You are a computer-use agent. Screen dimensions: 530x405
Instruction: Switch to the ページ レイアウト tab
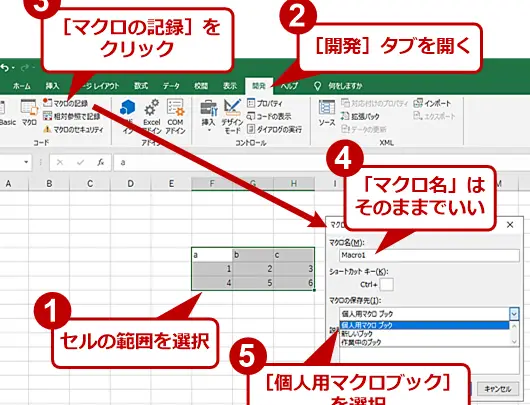[x=100, y=86]
